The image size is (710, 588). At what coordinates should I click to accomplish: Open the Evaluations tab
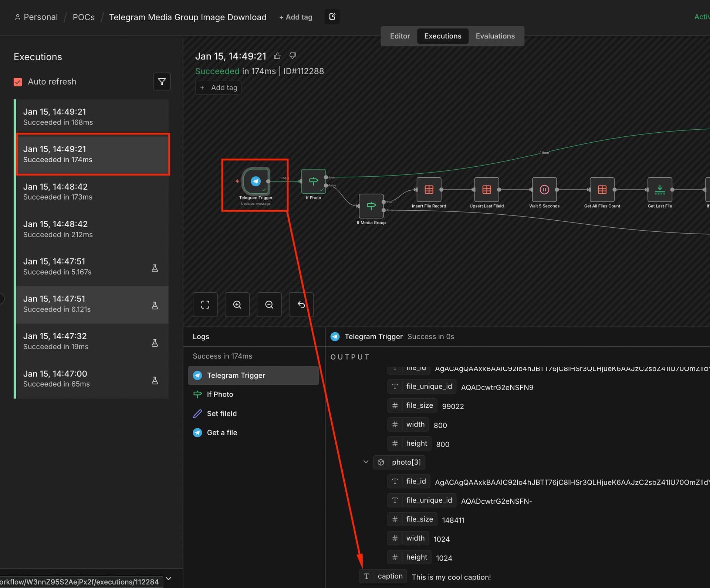click(x=495, y=36)
